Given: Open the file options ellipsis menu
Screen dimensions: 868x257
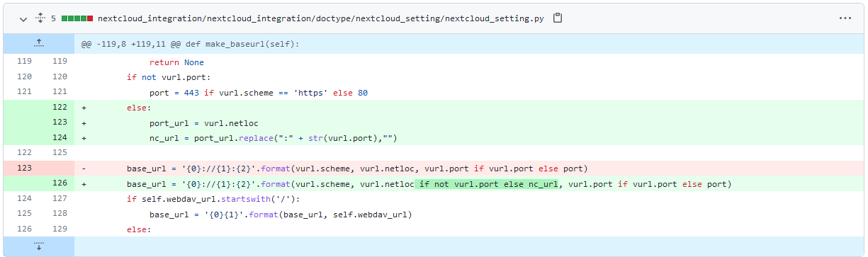Looking at the screenshot, I should (x=845, y=18).
